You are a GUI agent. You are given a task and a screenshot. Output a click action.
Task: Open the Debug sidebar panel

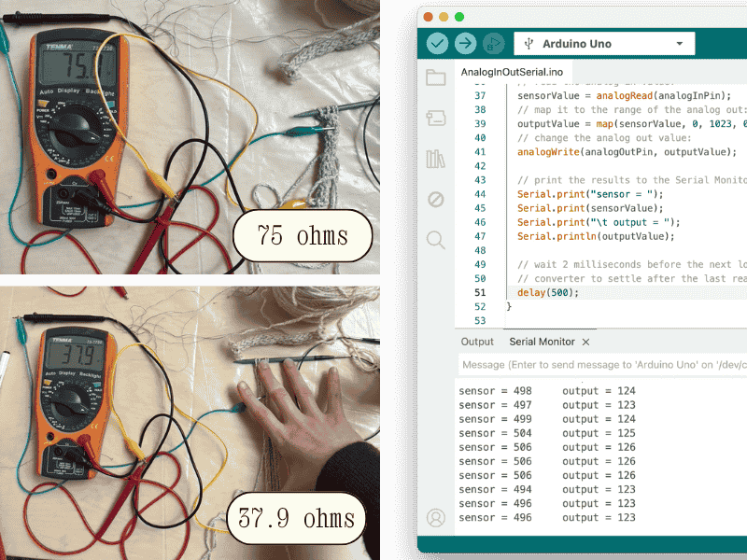(436, 200)
